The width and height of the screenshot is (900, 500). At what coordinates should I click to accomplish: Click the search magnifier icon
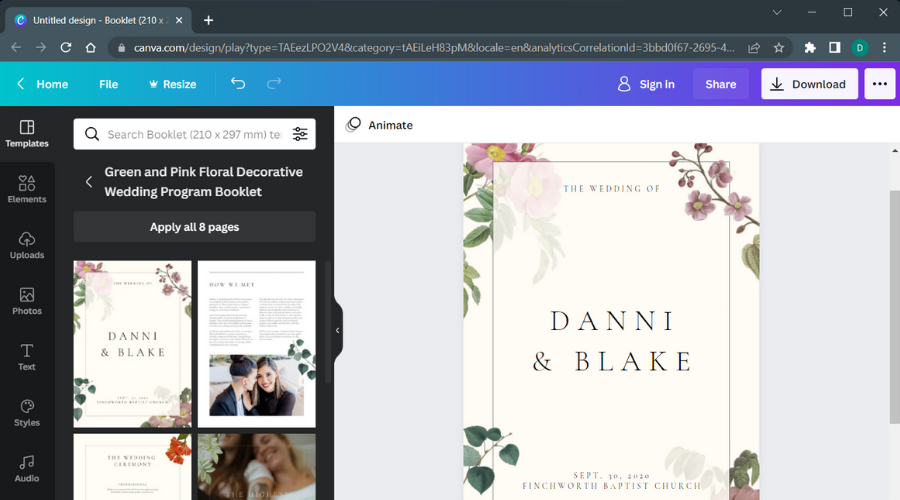pos(92,134)
